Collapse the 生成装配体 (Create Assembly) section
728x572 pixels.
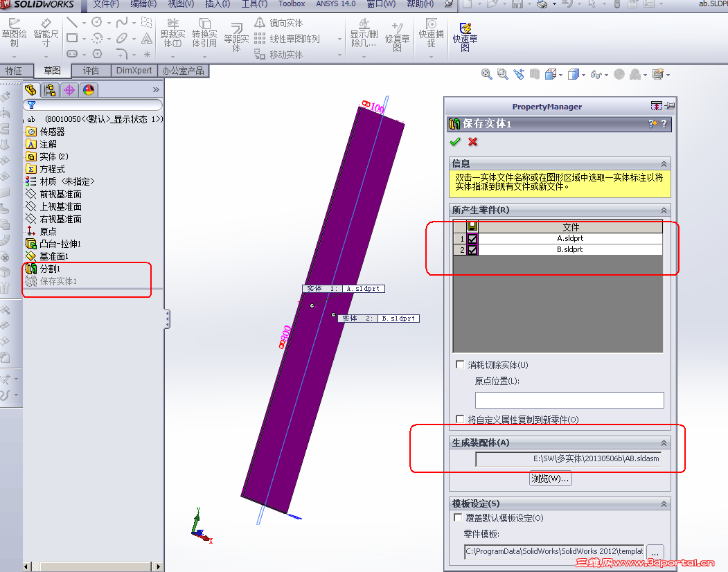click(x=664, y=443)
